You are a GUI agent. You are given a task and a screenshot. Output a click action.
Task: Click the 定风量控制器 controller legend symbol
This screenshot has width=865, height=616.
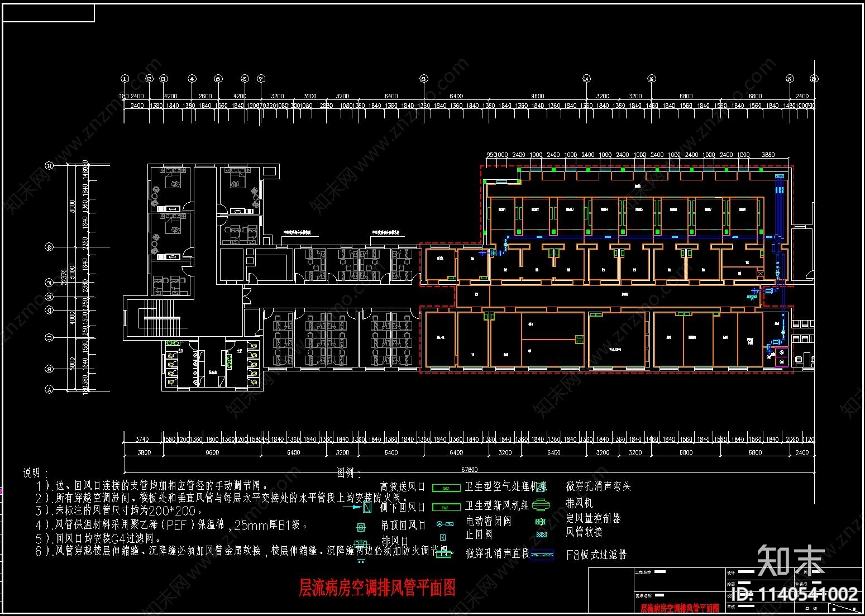coord(541,522)
